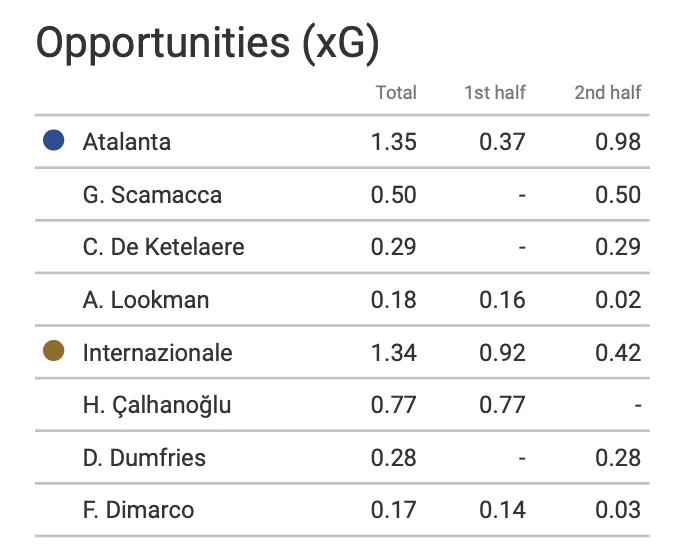Image resolution: width=676 pixels, height=556 pixels.
Task: Open G. Scamacca player entry
Action: click(152, 194)
